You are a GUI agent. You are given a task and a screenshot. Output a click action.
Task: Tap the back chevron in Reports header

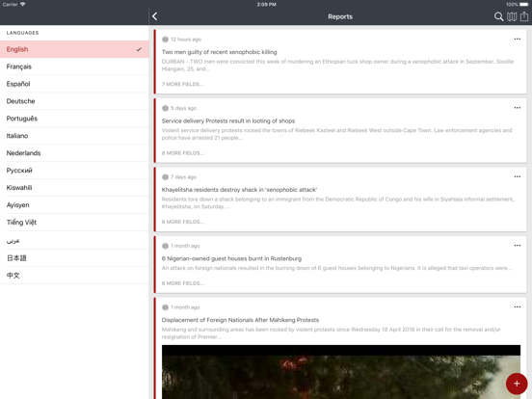[x=155, y=16]
